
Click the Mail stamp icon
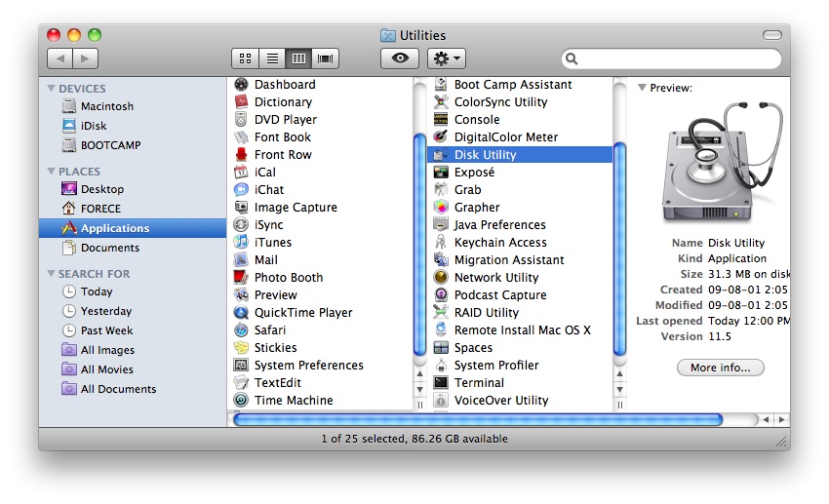coord(241,259)
